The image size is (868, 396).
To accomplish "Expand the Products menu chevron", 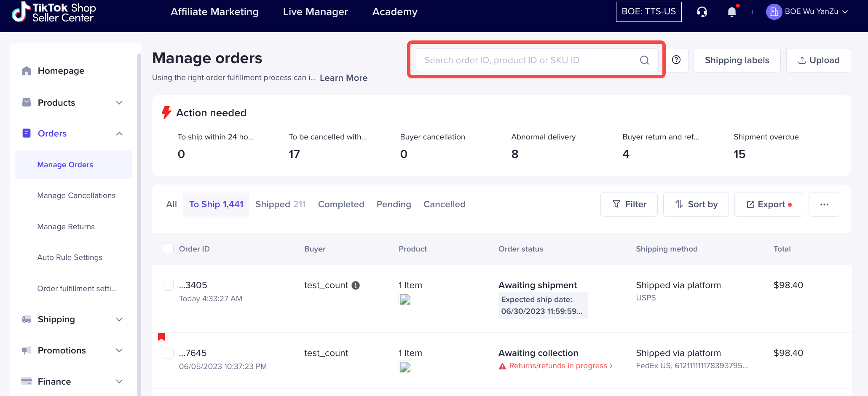I will click(119, 102).
